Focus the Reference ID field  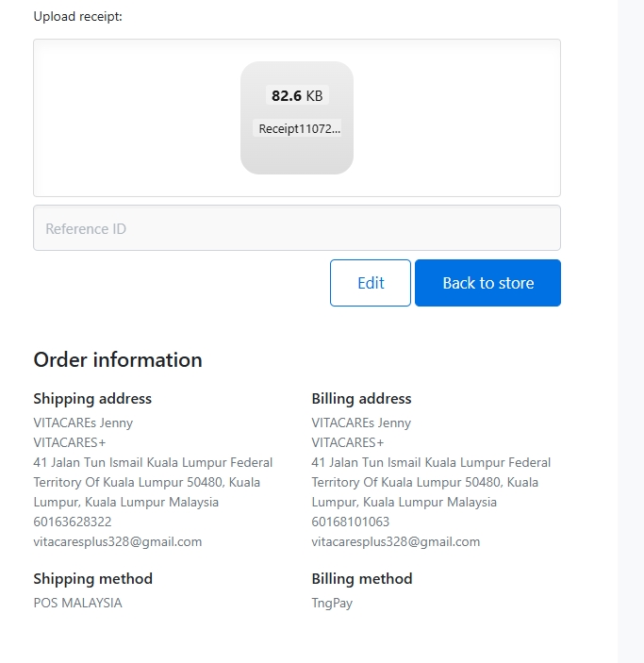297,228
